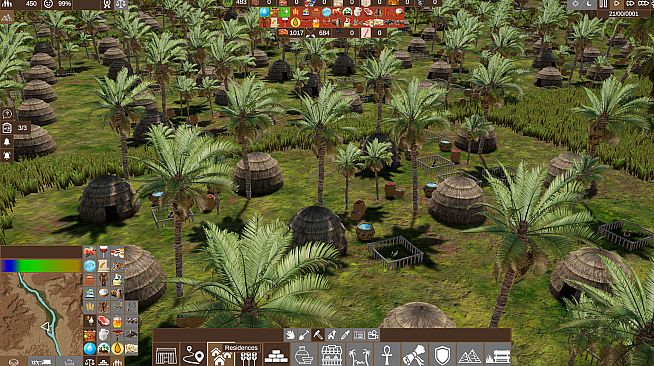Toggle the sun daylight mode
Screen dimensions: 654x366
pos(576,4)
